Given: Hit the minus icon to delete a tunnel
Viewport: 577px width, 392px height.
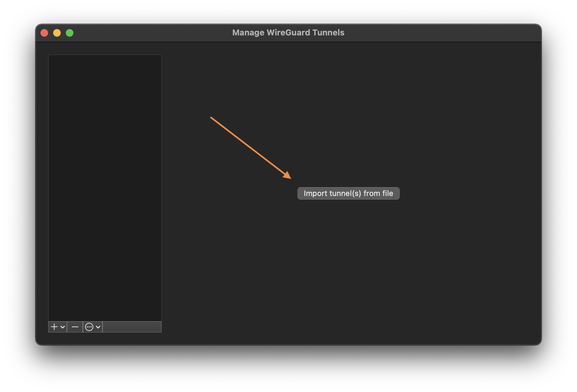Looking at the screenshot, I should pos(75,327).
